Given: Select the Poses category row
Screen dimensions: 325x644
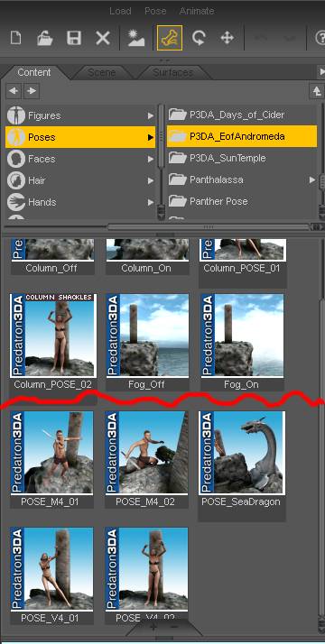Looking at the screenshot, I should 80,137.
